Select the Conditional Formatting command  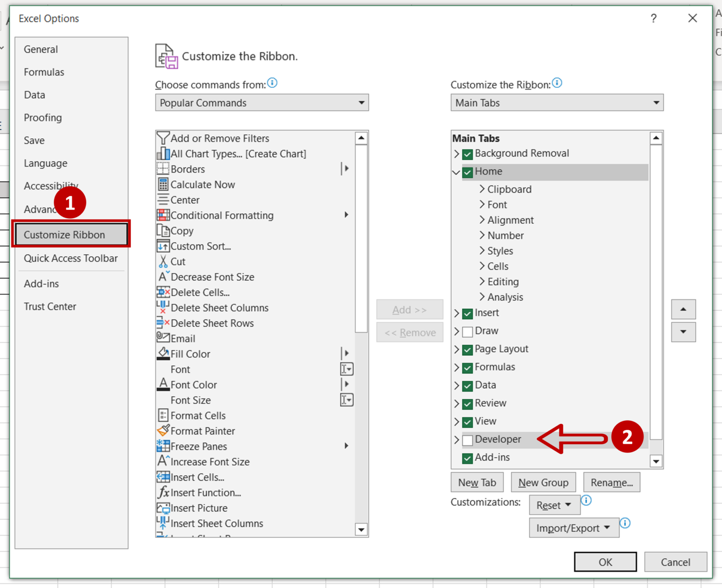point(221,215)
